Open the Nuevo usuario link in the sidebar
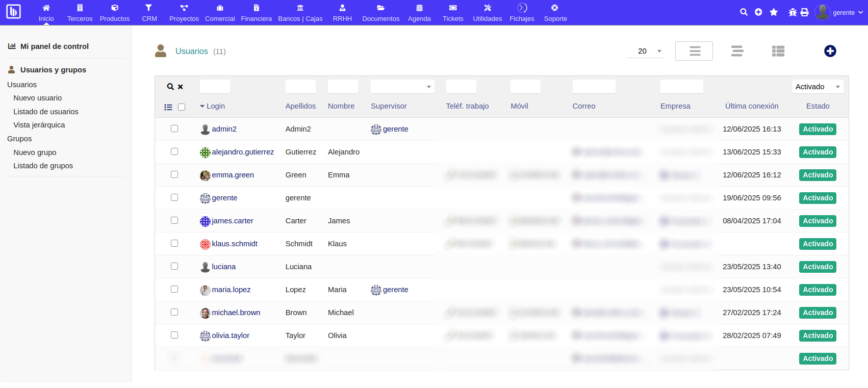Image resolution: width=868 pixels, height=388 pixels. pyautogui.click(x=38, y=98)
